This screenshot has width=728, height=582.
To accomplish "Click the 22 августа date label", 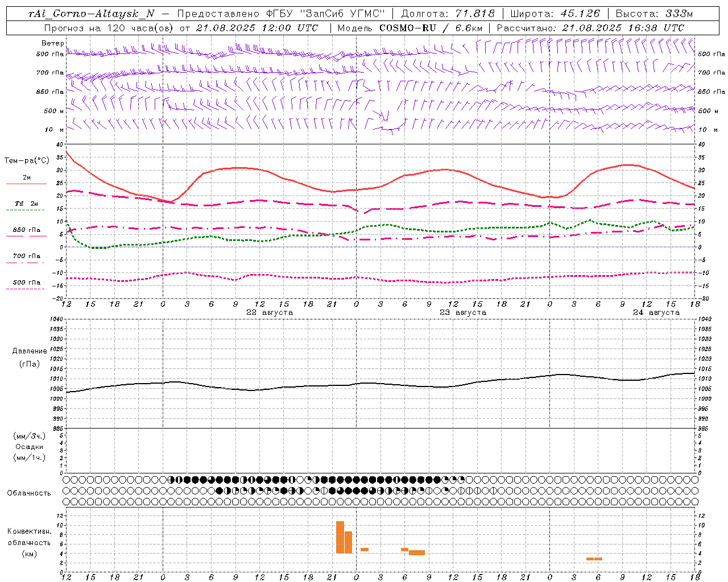I will pos(270,313).
